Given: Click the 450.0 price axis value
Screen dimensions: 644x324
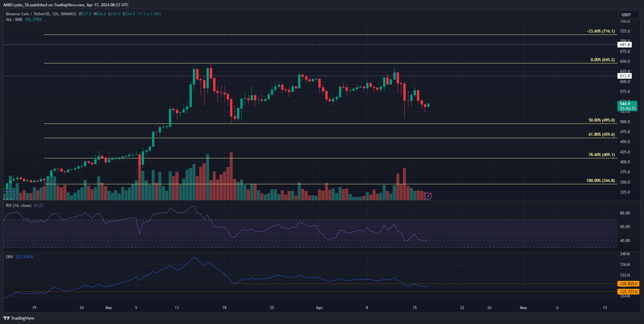Looking at the screenshot, I should [x=625, y=142].
